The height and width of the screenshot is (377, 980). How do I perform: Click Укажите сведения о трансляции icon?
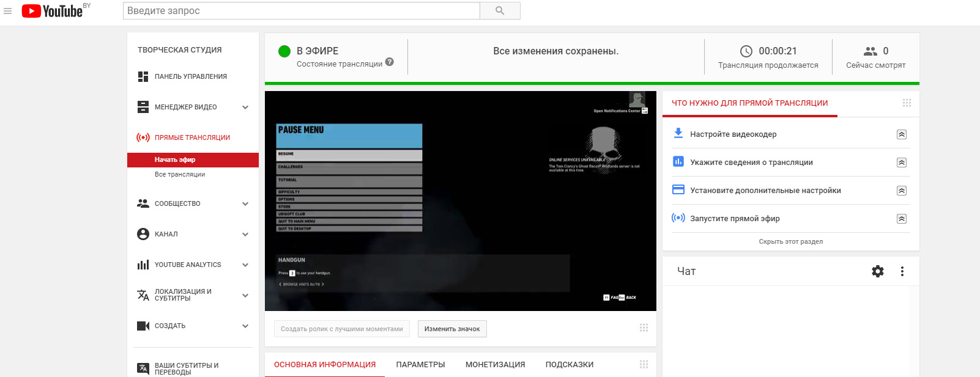[x=678, y=161]
